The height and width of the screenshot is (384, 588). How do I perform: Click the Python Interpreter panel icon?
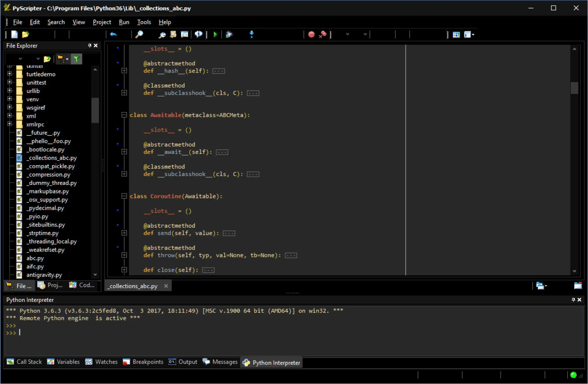[x=246, y=362]
